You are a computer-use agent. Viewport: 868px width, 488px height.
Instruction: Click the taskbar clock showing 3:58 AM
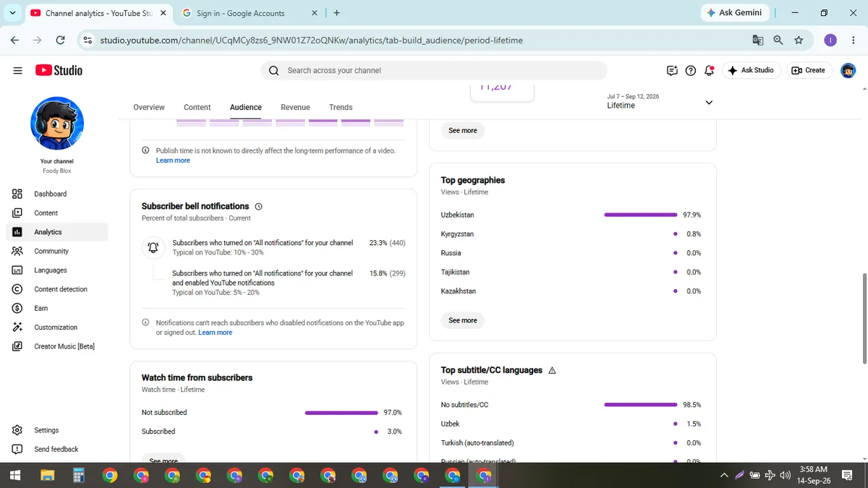pyautogui.click(x=814, y=475)
